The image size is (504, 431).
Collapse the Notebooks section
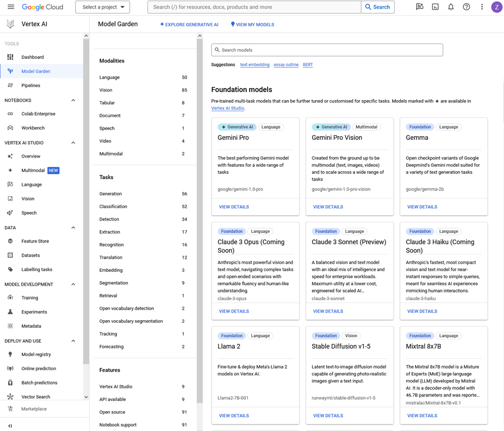point(73,100)
